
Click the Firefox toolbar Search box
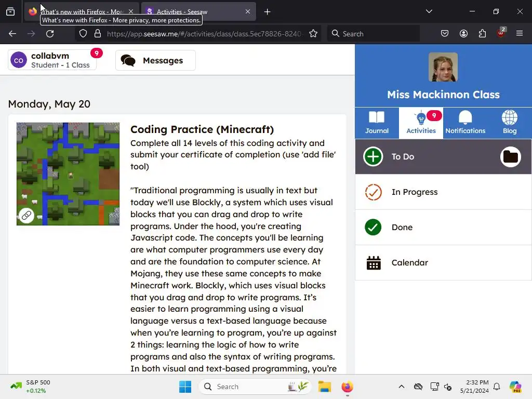pos(373,34)
